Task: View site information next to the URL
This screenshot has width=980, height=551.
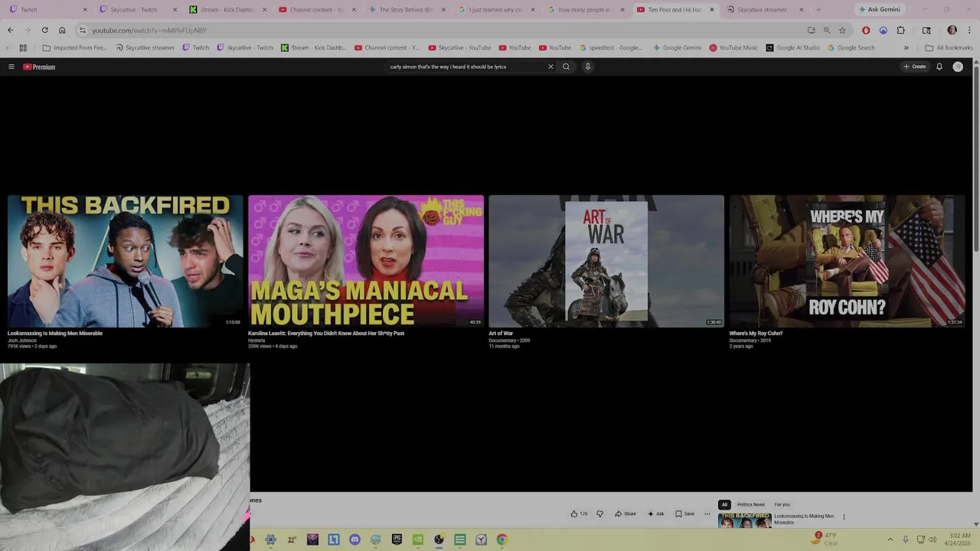Action: pos(83,30)
